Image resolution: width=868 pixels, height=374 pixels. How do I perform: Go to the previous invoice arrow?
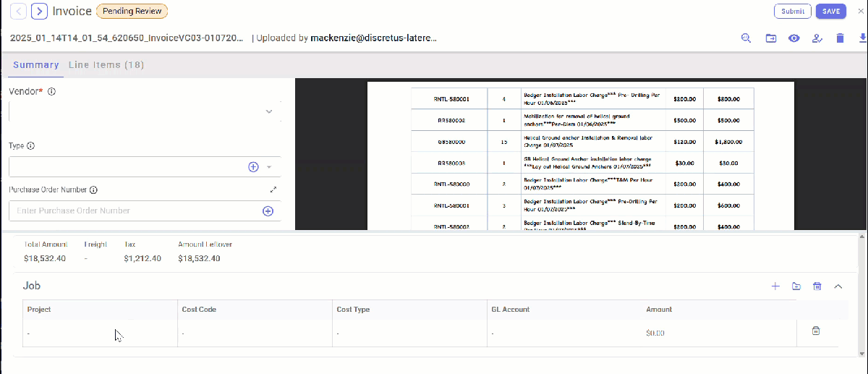point(19,11)
